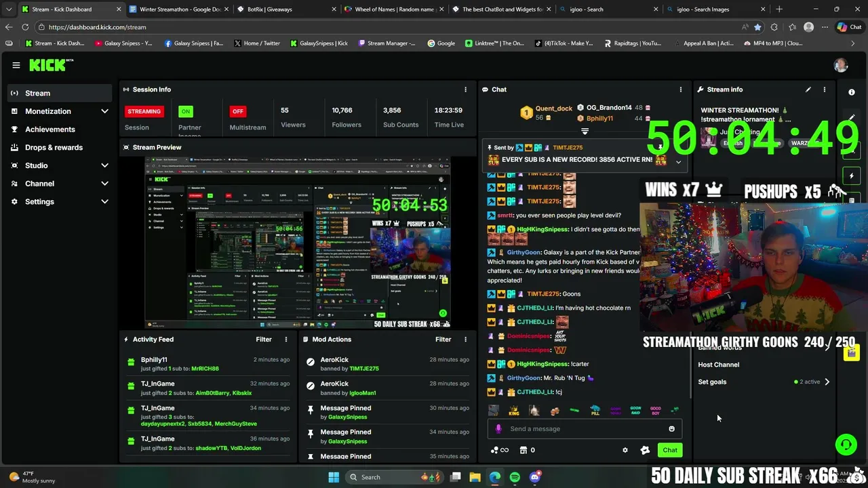The image size is (868, 488).
Task: Click the Windows taskbar Search box
Action: pyautogui.click(x=395, y=477)
